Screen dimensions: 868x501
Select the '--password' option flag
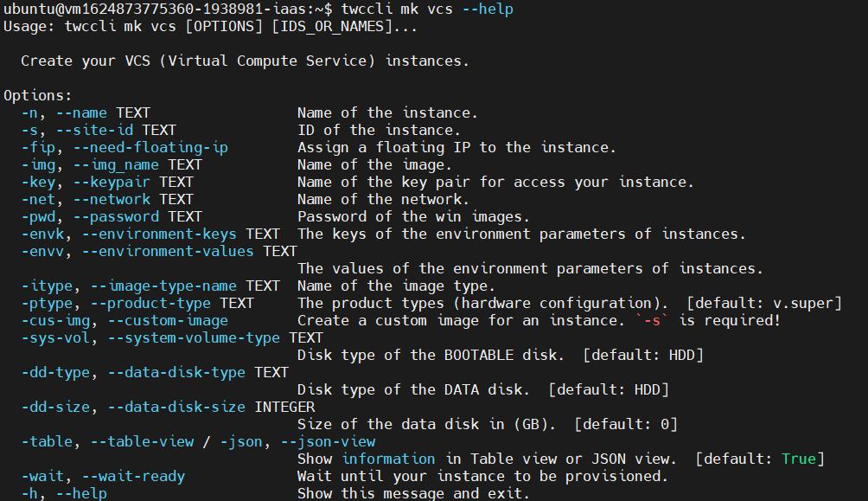coord(116,216)
